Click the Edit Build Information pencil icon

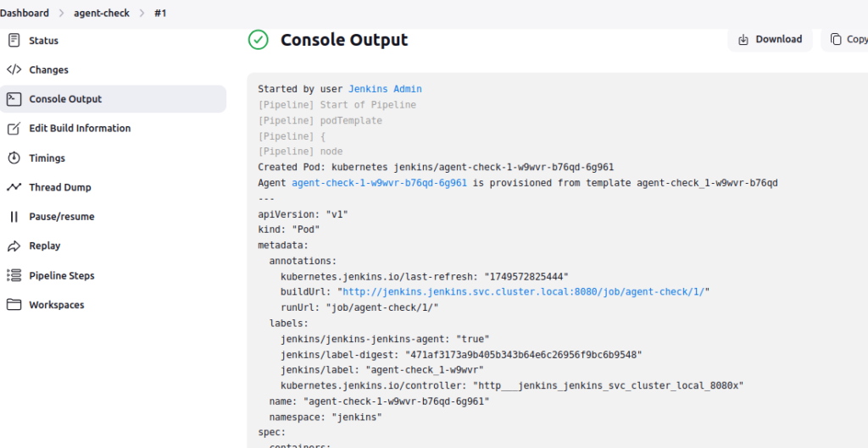point(14,129)
